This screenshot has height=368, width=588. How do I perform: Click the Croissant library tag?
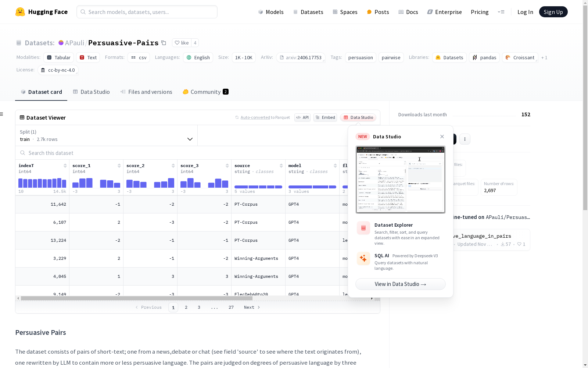[x=520, y=57]
